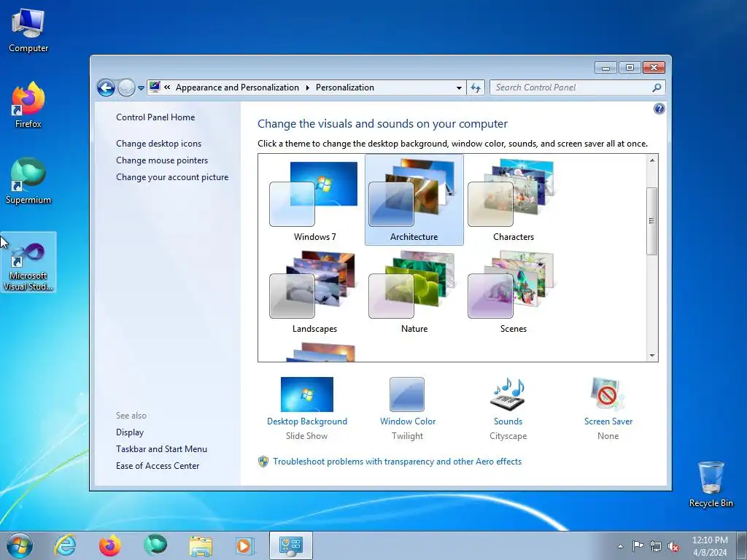The image size is (747, 560).
Task: Click the theme list scroll down arrow
Action: click(651, 356)
